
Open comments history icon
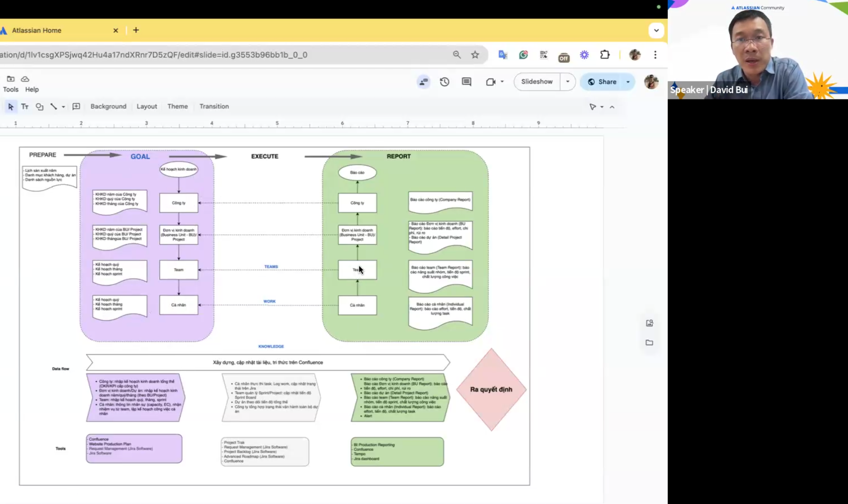[x=466, y=82]
